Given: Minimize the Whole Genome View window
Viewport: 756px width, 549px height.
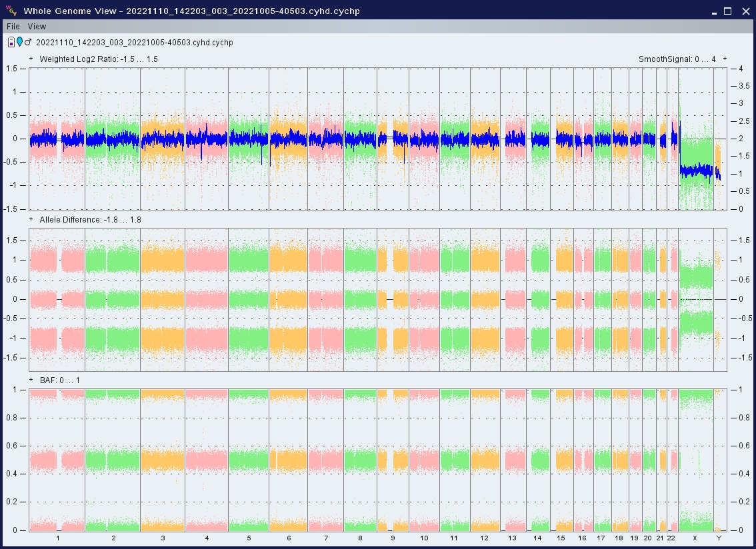Looking at the screenshot, I should (x=713, y=11).
